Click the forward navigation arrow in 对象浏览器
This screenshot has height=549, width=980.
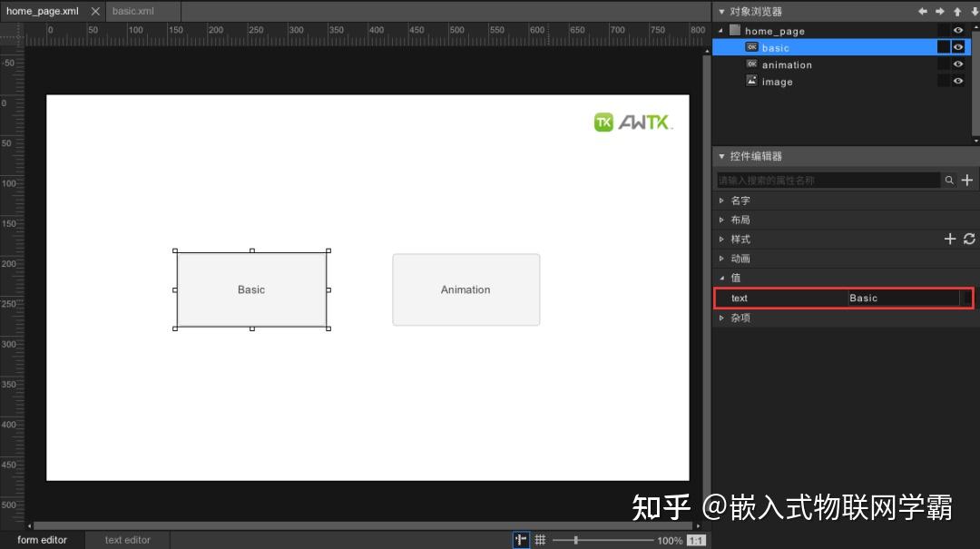pyautogui.click(x=939, y=11)
